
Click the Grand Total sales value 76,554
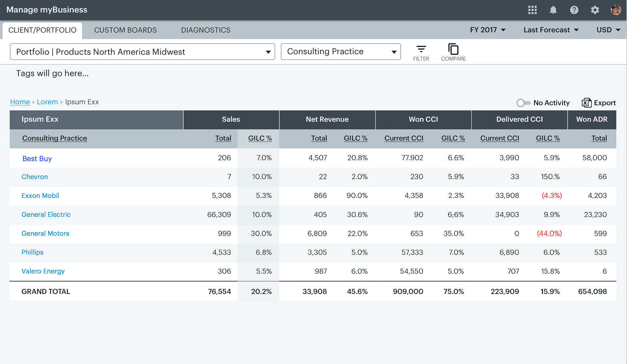pos(219,292)
